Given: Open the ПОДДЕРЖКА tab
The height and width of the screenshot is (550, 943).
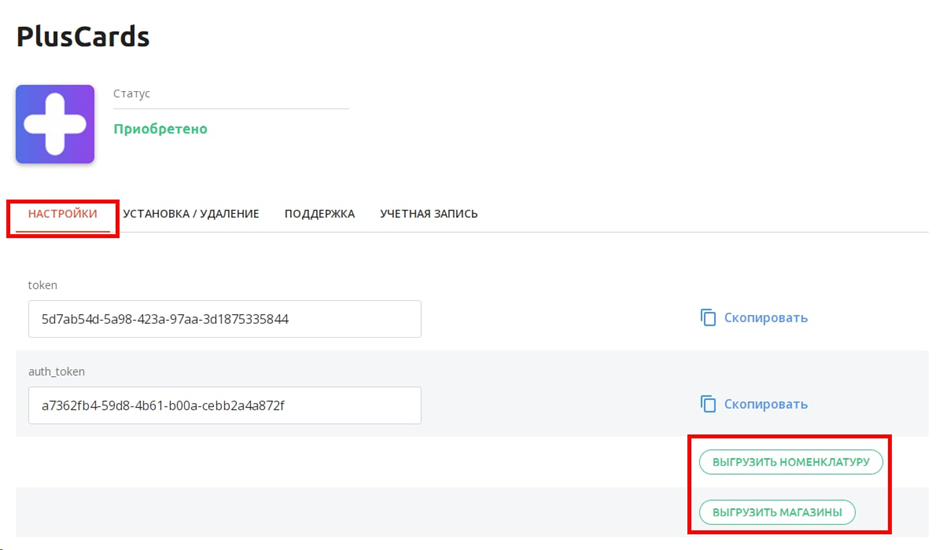Looking at the screenshot, I should click(319, 214).
